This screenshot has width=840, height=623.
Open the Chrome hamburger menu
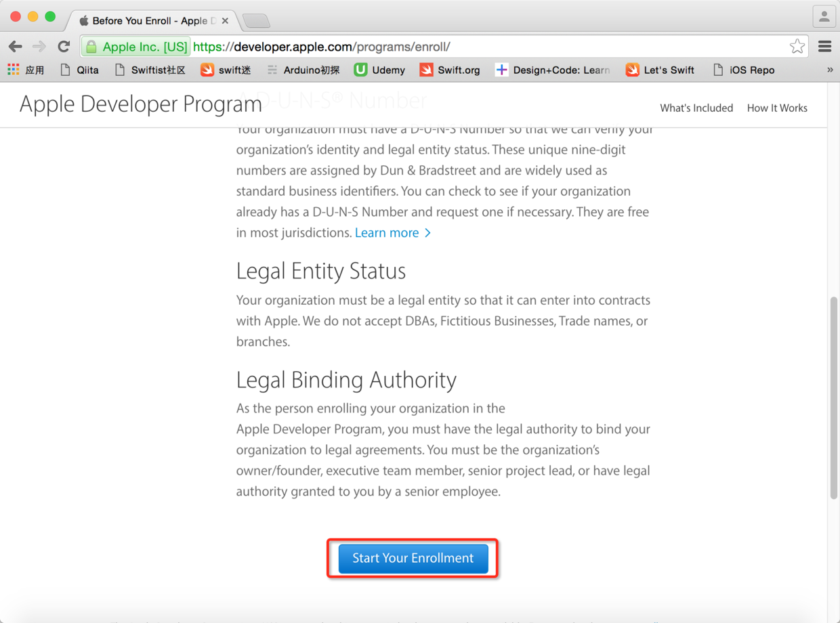click(x=824, y=47)
